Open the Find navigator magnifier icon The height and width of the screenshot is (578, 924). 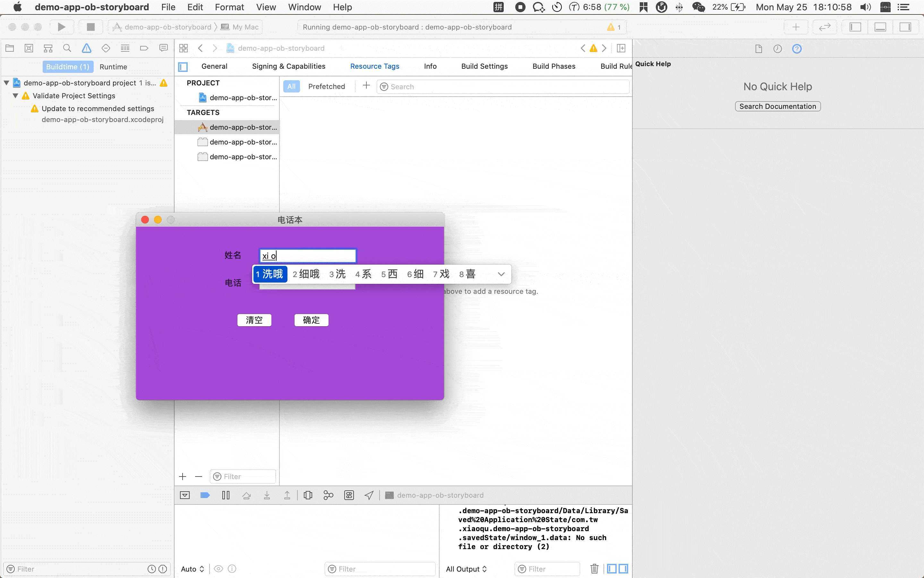[67, 48]
